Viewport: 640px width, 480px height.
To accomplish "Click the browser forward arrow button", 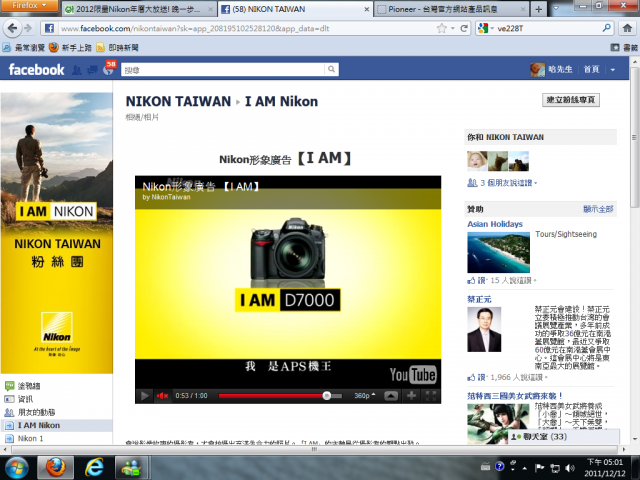I will point(28,28).
